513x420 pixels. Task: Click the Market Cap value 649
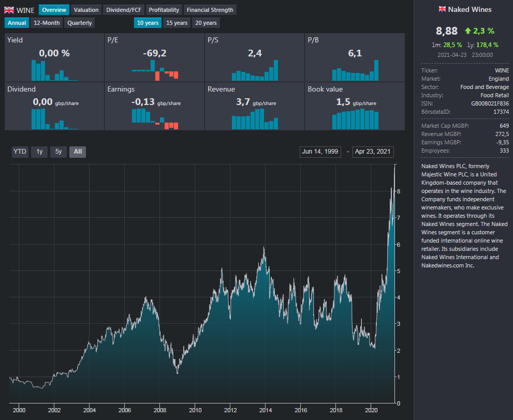[504, 126]
